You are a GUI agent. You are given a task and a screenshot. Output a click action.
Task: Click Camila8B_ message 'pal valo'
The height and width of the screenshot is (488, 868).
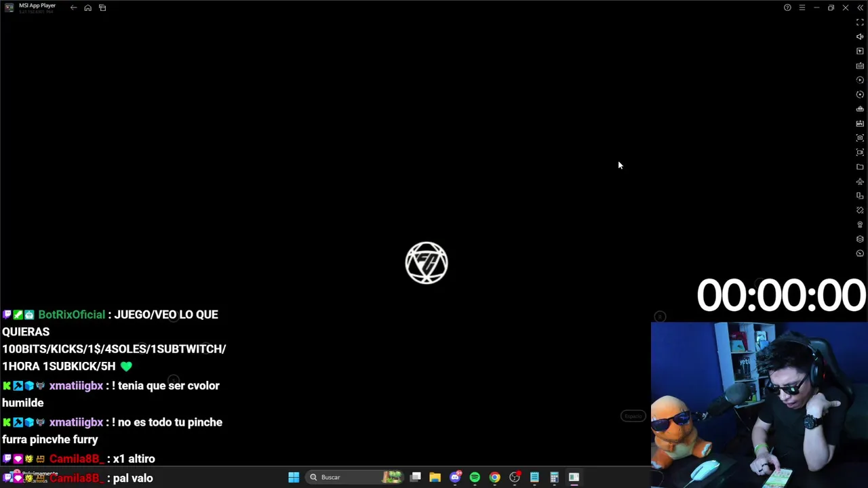click(133, 479)
